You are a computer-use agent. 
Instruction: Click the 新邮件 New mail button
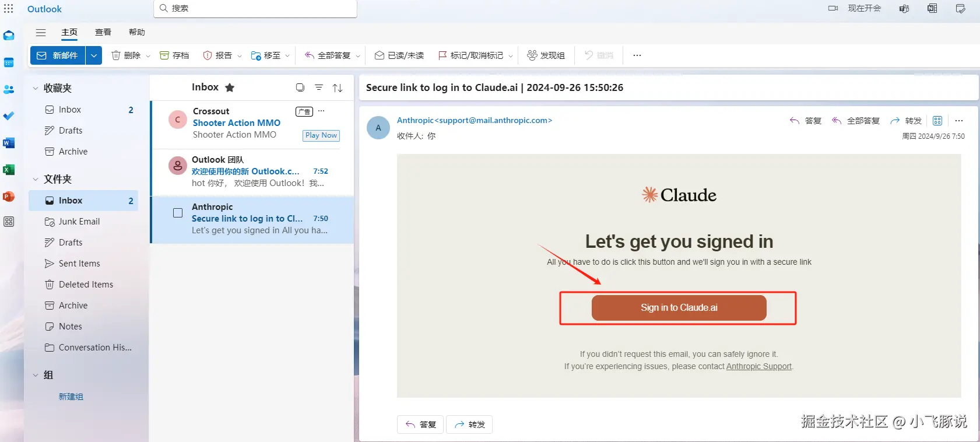[58, 55]
